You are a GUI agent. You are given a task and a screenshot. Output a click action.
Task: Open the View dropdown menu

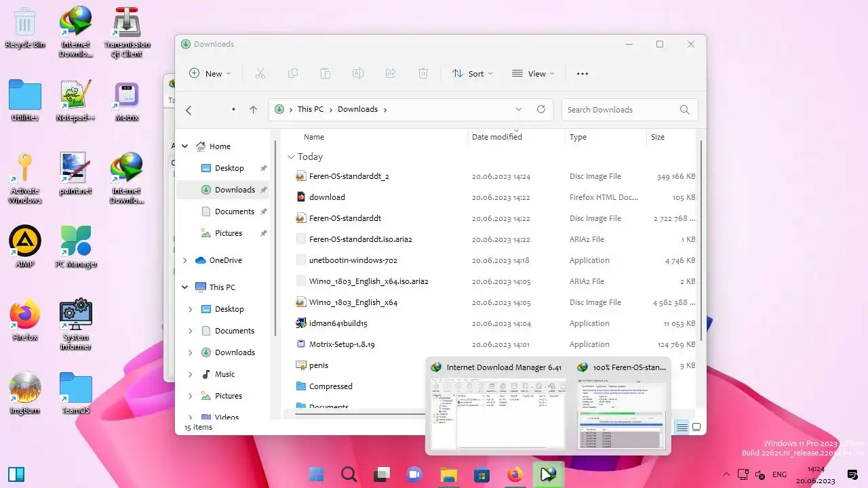(x=533, y=74)
